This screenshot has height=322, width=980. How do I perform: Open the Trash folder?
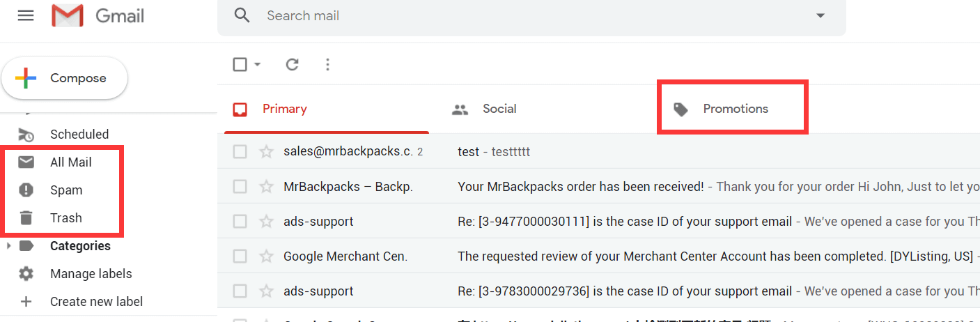pos(66,218)
